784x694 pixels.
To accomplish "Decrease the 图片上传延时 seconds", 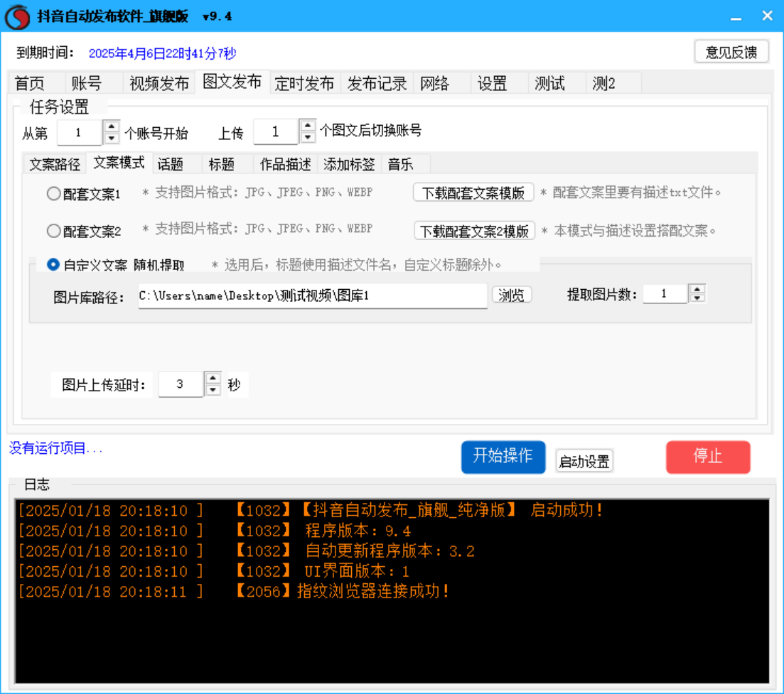I will [213, 390].
